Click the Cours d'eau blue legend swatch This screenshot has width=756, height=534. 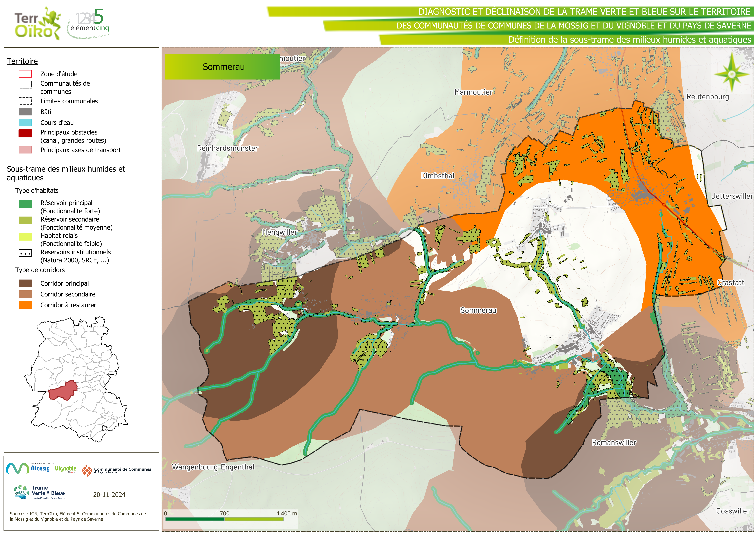[25, 123]
